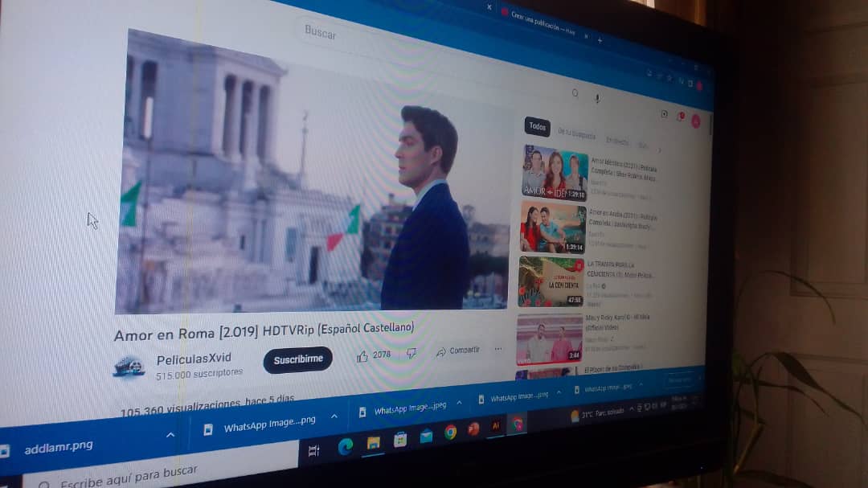The image size is (868, 488).
Task: Switch to 'Crear una publicación' browser tab
Action: tap(542, 23)
